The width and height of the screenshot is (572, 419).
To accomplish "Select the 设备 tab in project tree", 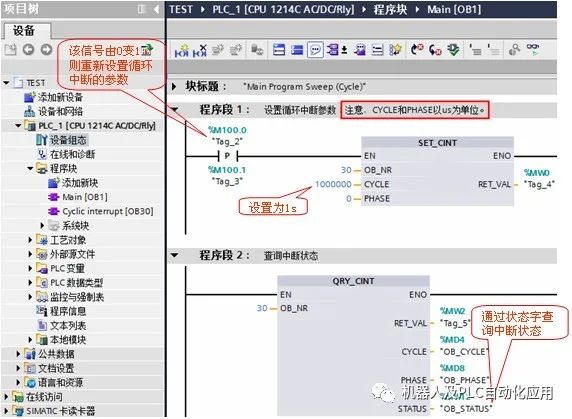I will tap(25, 31).
